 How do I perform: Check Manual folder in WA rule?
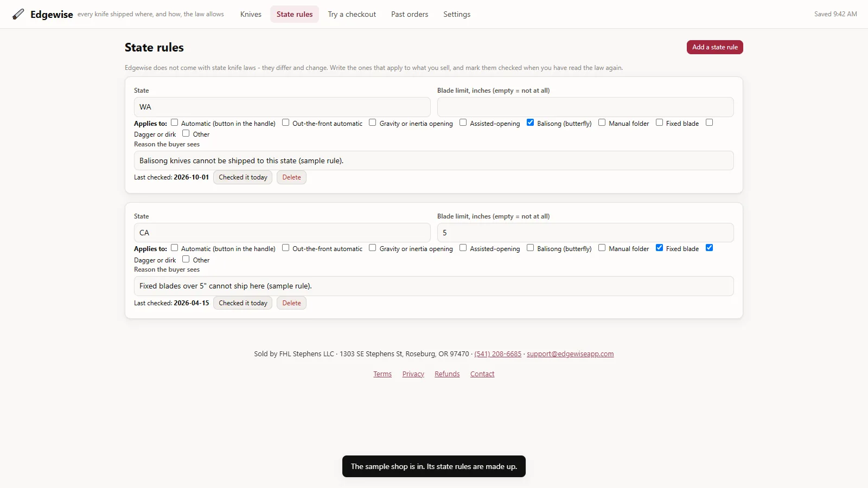pyautogui.click(x=602, y=123)
